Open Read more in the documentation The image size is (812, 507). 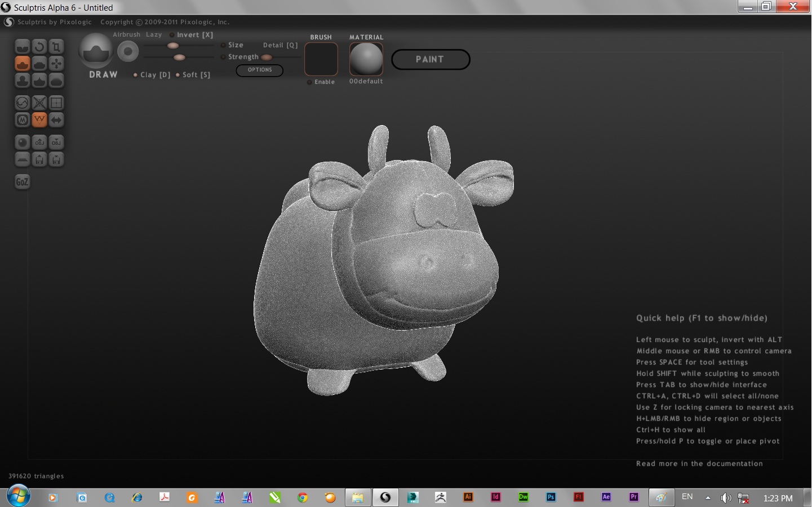[x=699, y=464]
